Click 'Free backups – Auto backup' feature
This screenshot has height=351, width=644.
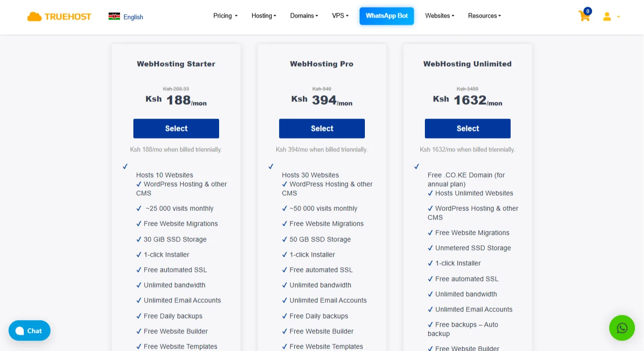(x=463, y=329)
